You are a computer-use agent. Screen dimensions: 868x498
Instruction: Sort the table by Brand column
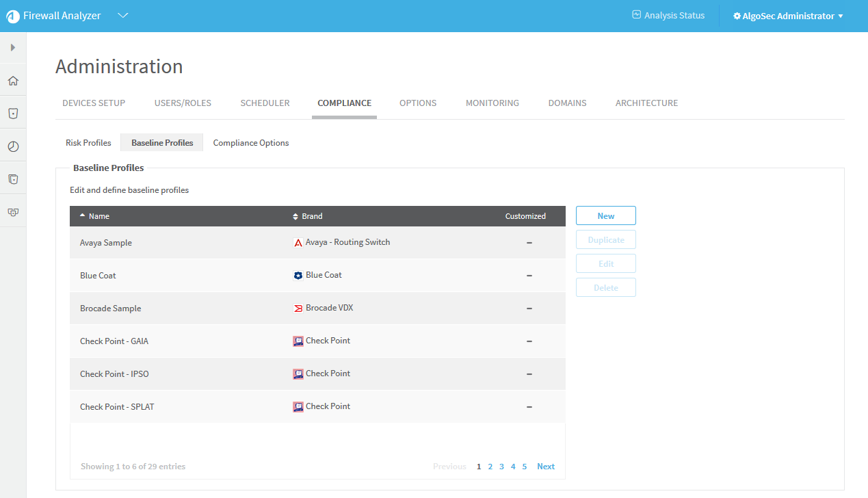[311, 216]
